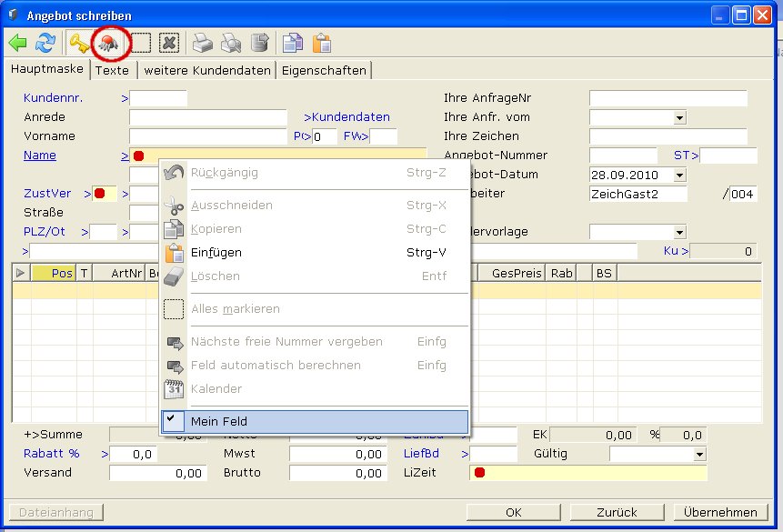Image resolution: width=783 pixels, height=532 pixels.
Task: Click the copy documents toolbar icon
Action: [x=292, y=43]
